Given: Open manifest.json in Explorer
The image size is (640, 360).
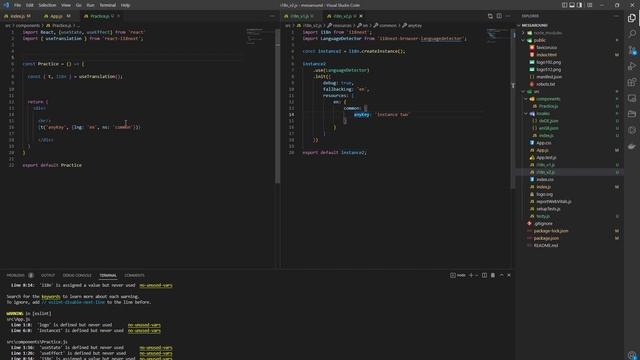Looking at the screenshot, I should 549,77.
